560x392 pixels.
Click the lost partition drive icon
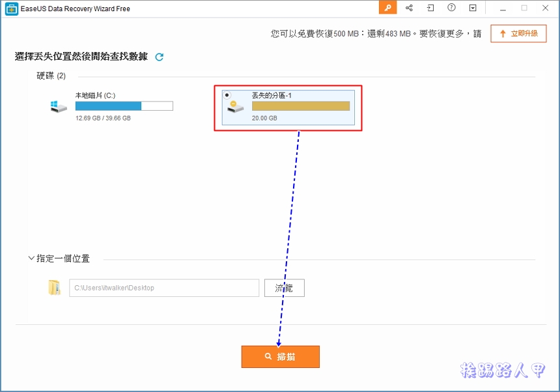pos(235,106)
